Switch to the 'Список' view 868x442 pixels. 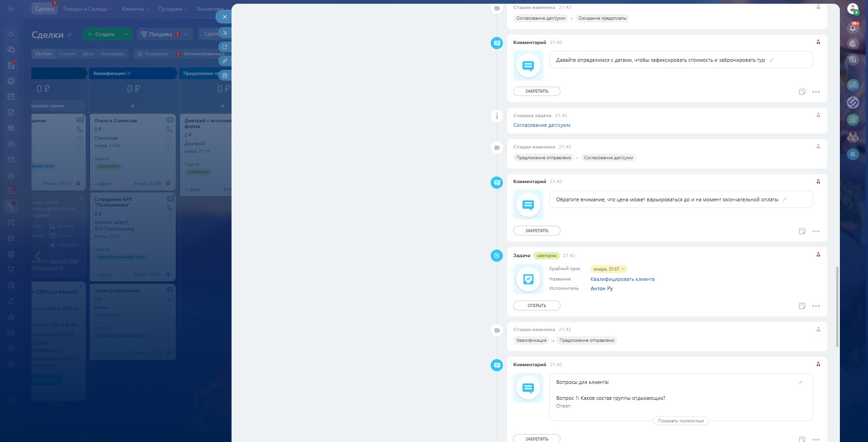tap(67, 54)
